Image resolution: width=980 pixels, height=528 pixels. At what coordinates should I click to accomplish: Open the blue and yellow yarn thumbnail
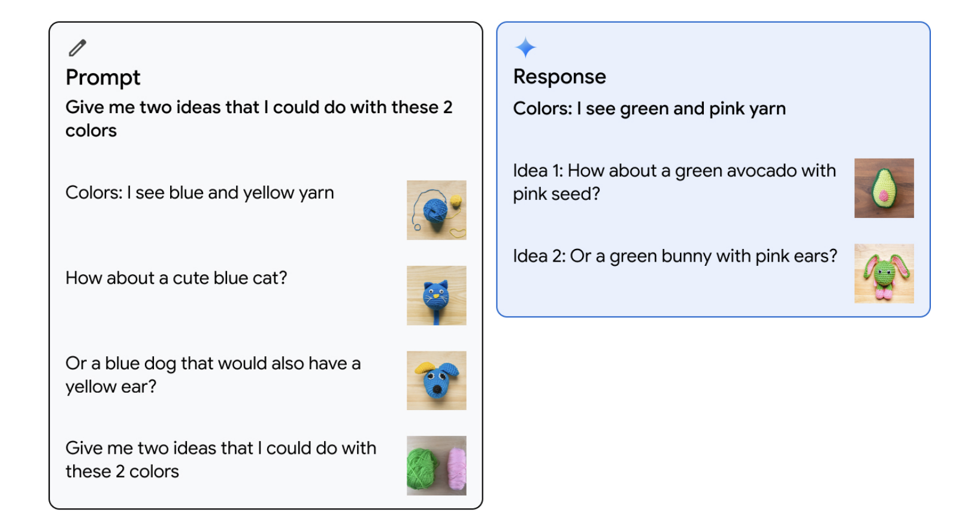pos(436,210)
